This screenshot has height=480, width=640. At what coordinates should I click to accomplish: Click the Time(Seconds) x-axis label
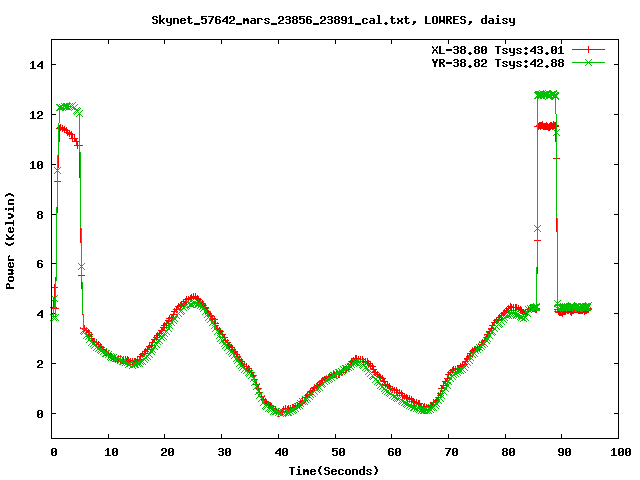(x=334, y=471)
